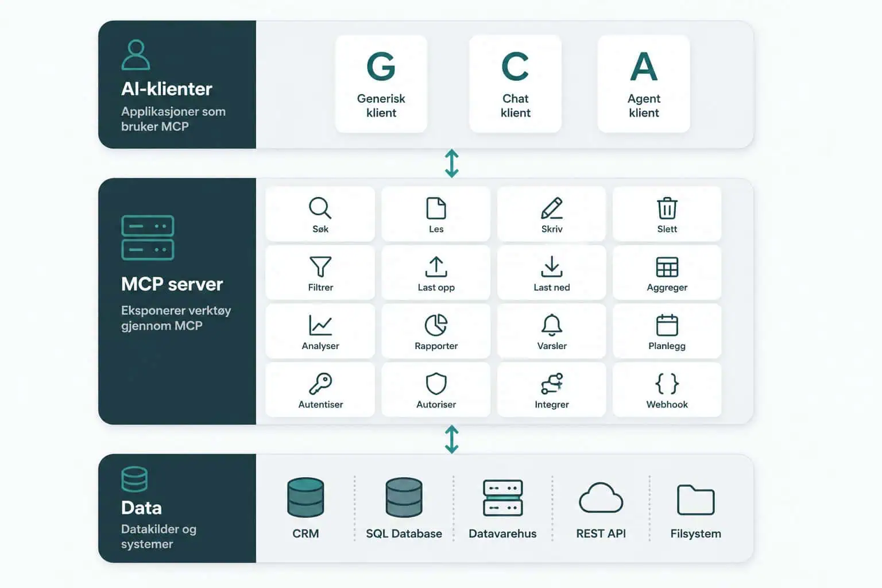Screen dimensions: 882x588
Task: Select the SQL Database cylinder icon
Action: pyautogui.click(x=404, y=497)
